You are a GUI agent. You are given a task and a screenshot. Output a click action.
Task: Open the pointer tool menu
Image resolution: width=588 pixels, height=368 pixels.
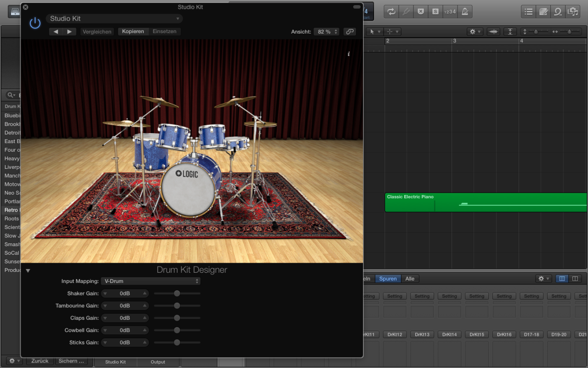tap(374, 32)
